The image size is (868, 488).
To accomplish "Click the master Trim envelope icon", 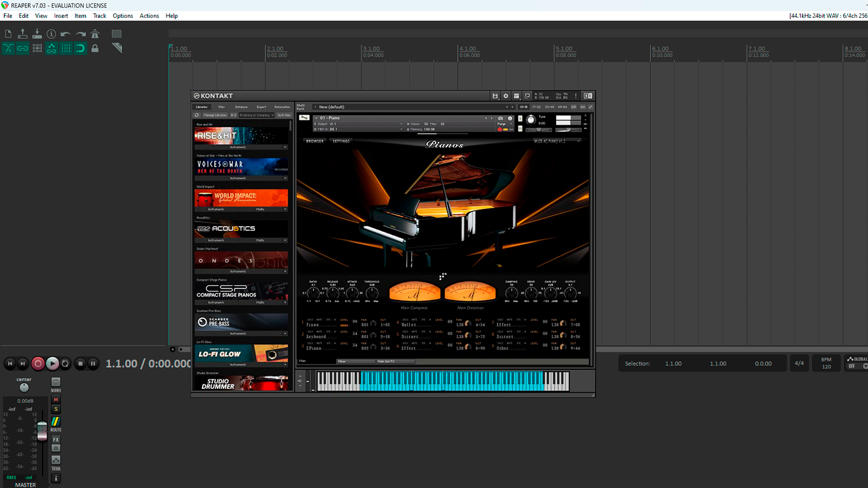I will 56,460.
